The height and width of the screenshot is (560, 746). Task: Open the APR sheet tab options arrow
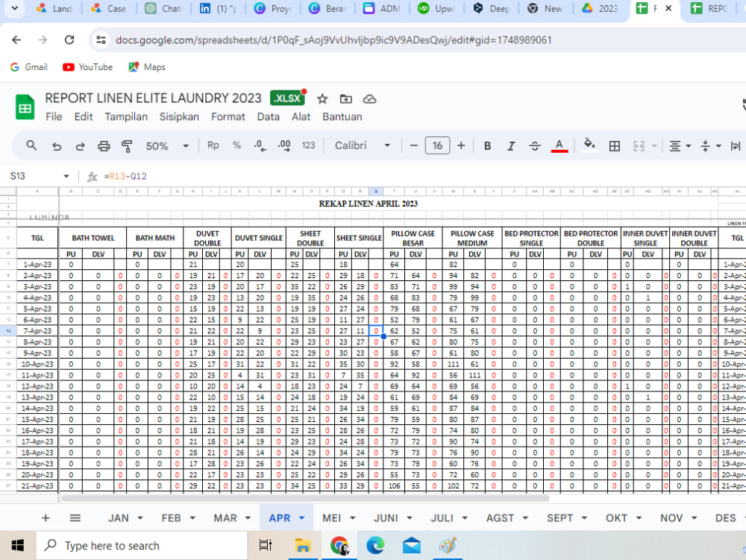301,518
